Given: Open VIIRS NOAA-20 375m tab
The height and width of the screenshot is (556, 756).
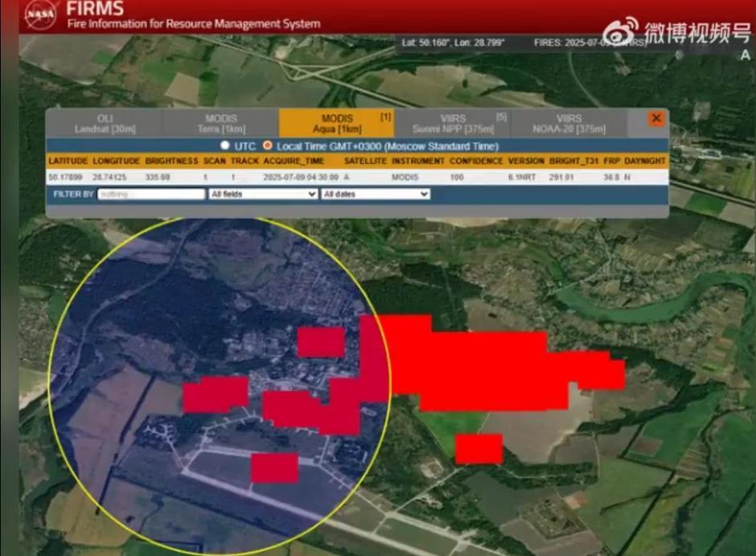Looking at the screenshot, I should tap(569, 123).
